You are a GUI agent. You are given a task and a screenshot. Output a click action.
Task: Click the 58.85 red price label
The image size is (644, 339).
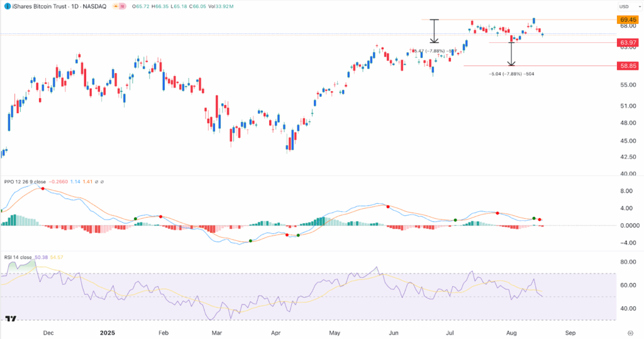coord(628,66)
